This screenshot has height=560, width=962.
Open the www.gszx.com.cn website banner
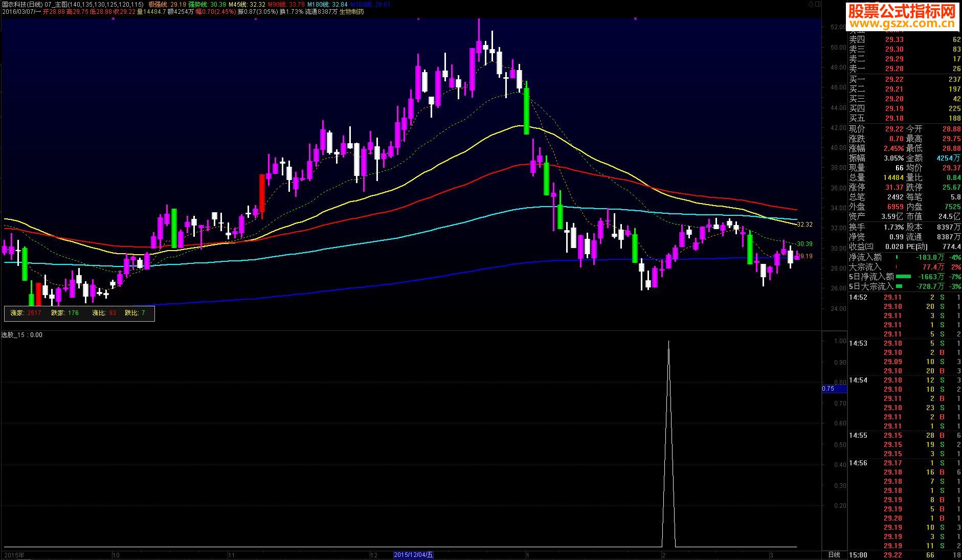point(903,17)
